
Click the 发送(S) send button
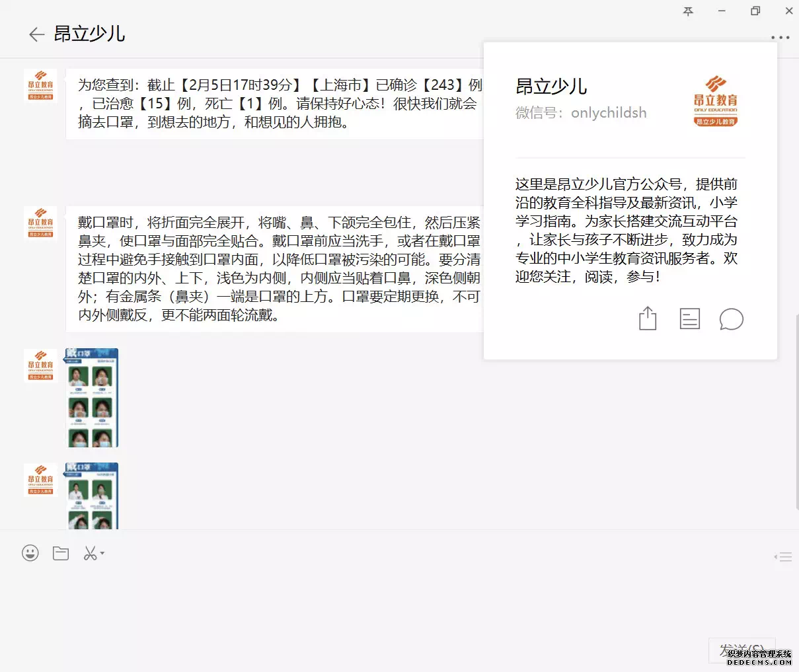point(742,650)
